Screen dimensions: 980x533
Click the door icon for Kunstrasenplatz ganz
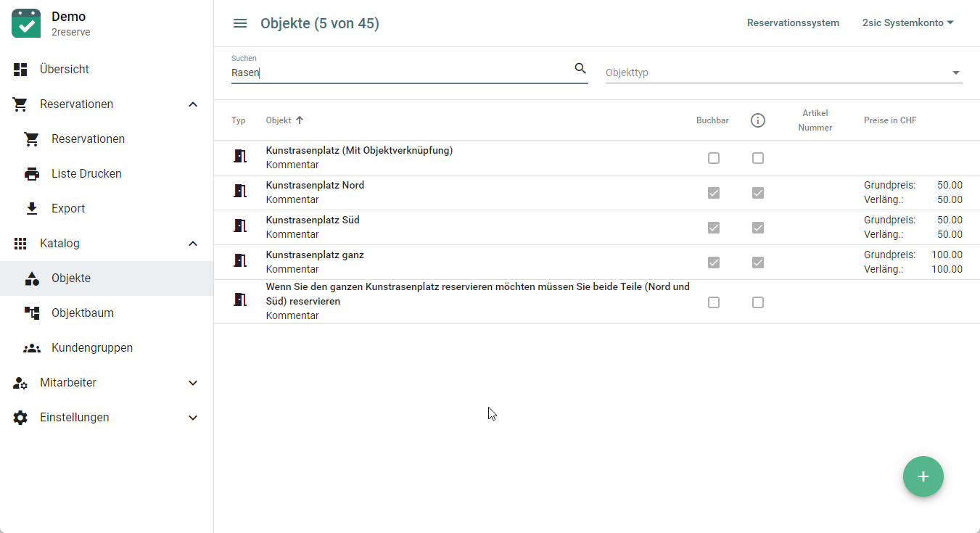240,261
